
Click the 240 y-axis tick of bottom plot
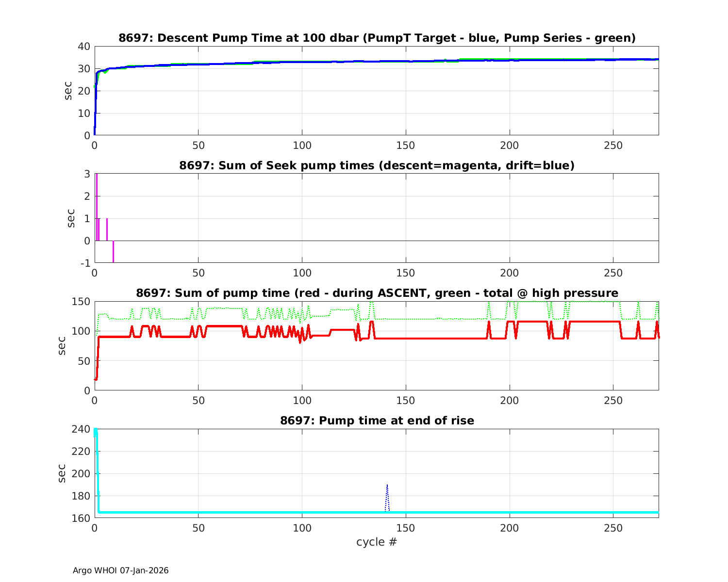click(83, 429)
